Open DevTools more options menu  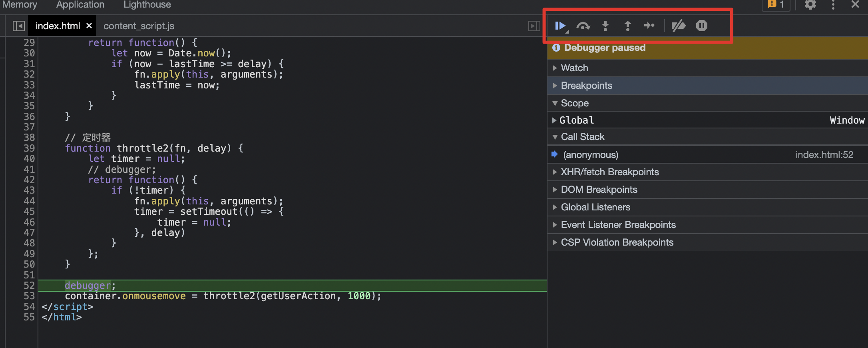pos(833,5)
